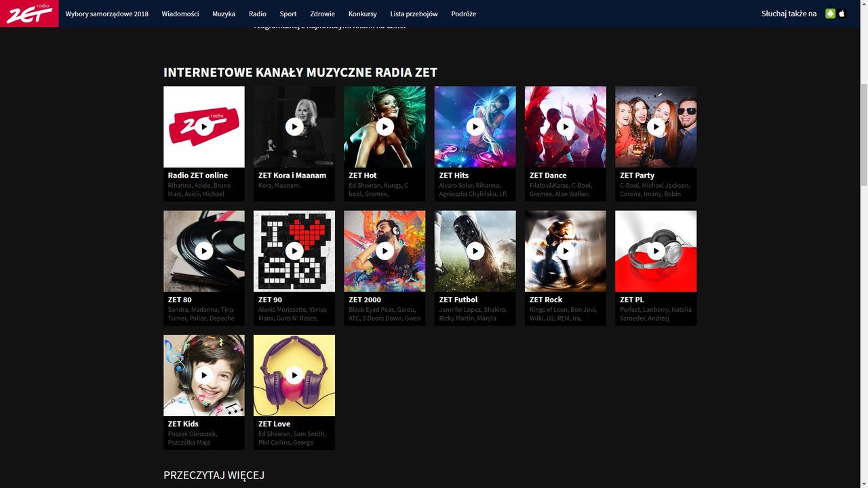Open the Zdrowie menu item

(x=323, y=14)
